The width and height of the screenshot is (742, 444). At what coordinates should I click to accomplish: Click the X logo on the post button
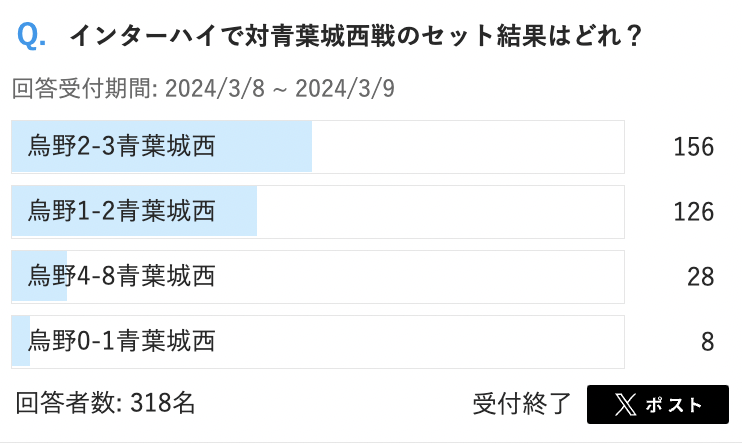point(625,405)
